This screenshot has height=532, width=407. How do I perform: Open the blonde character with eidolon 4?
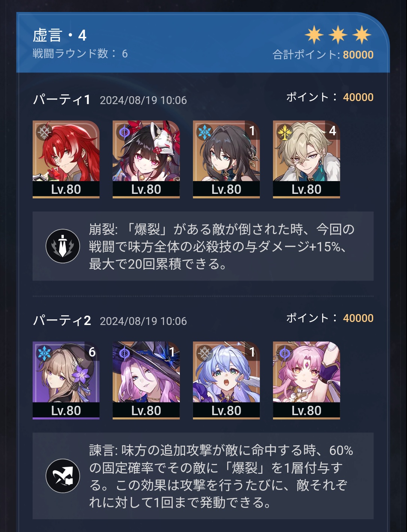click(306, 159)
